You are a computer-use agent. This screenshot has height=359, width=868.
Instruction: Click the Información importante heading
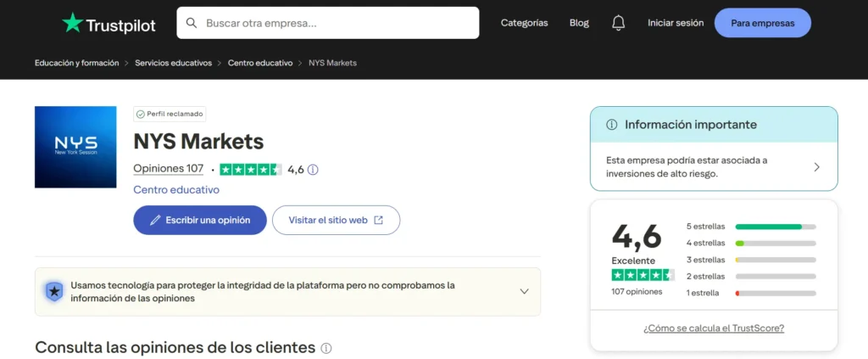coord(691,125)
